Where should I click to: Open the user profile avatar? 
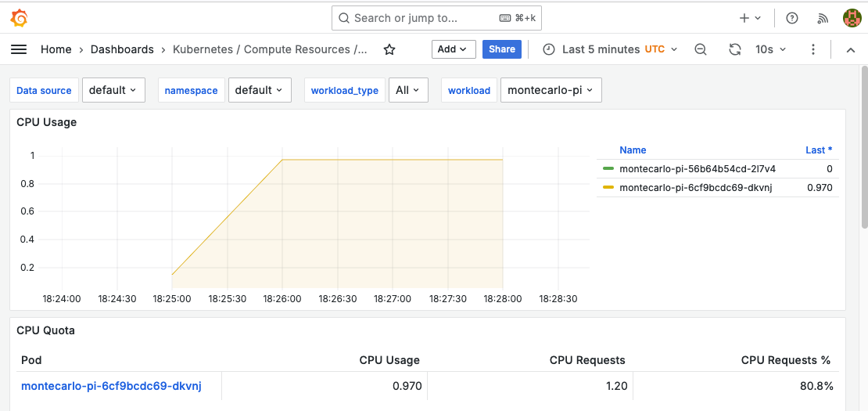tap(852, 18)
